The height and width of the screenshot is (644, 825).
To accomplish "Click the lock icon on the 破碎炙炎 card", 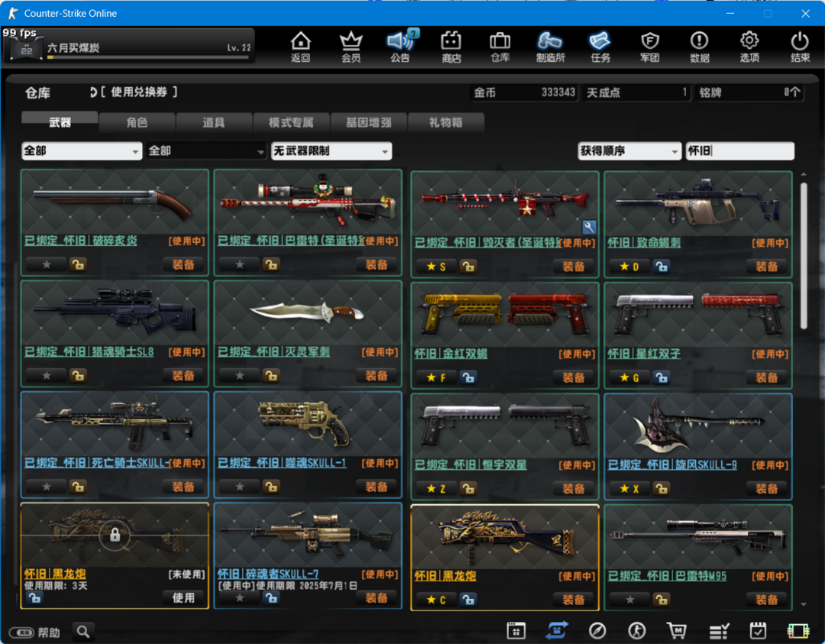I will click(78, 264).
